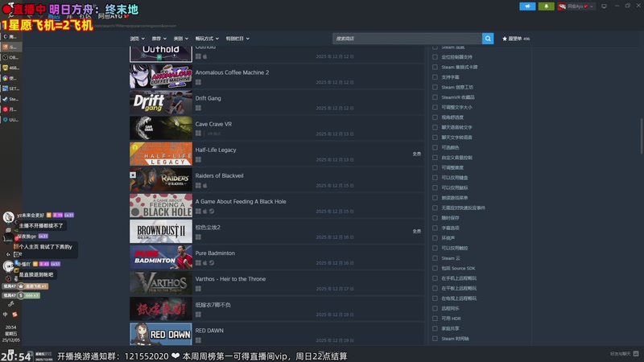
Task: Click the Windows platform icon under Anomalous Coffee Machine 2
Action: 198,82
